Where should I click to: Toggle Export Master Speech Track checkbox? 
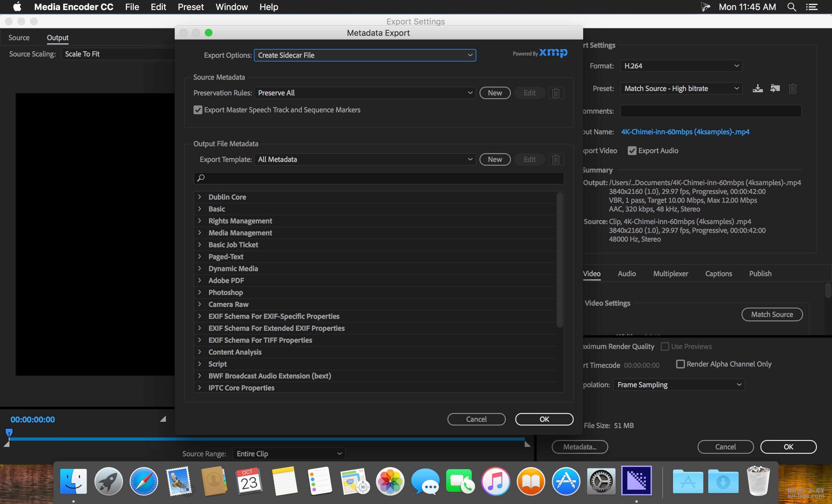click(x=197, y=110)
